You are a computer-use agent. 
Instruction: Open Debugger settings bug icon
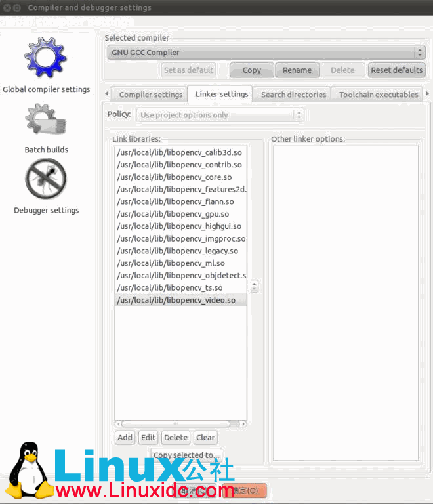46,178
